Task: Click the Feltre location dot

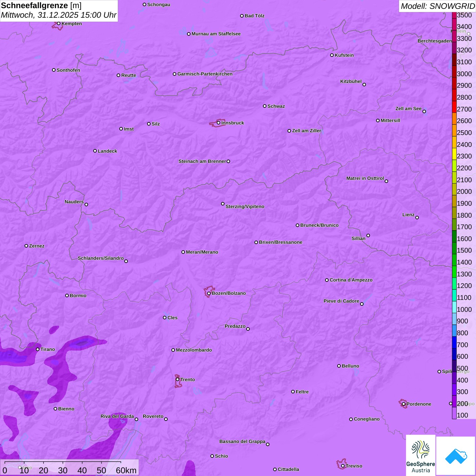Action: tap(293, 392)
